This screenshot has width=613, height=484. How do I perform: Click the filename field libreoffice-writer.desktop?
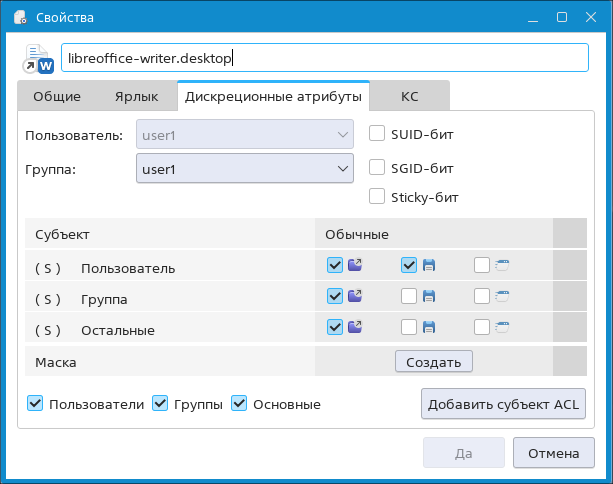324,59
